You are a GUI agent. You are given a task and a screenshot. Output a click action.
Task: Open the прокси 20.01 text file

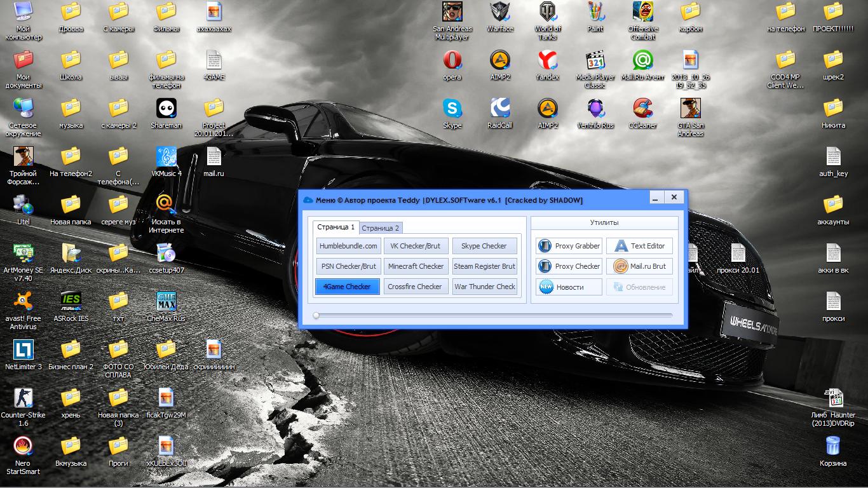point(738,259)
